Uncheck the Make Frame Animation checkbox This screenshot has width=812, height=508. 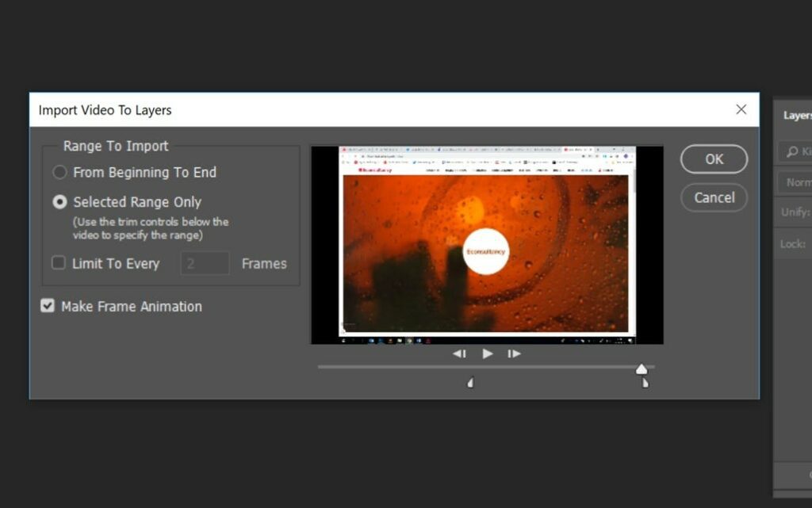coord(48,306)
